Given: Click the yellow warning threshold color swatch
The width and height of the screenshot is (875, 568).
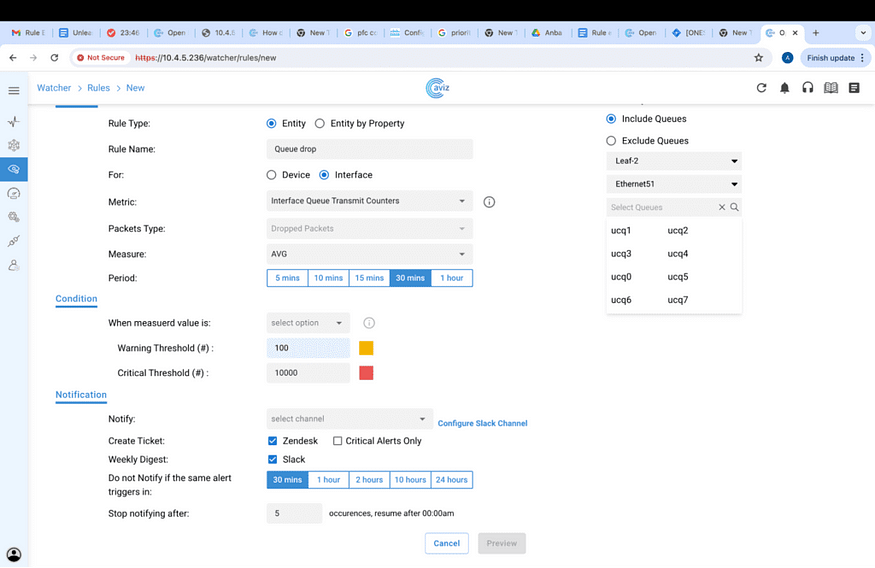Looking at the screenshot, I should 366,348.
